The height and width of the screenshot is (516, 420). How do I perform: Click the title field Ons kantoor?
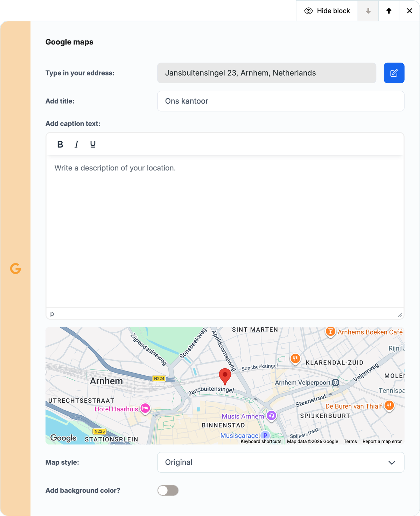pos(281,101)
